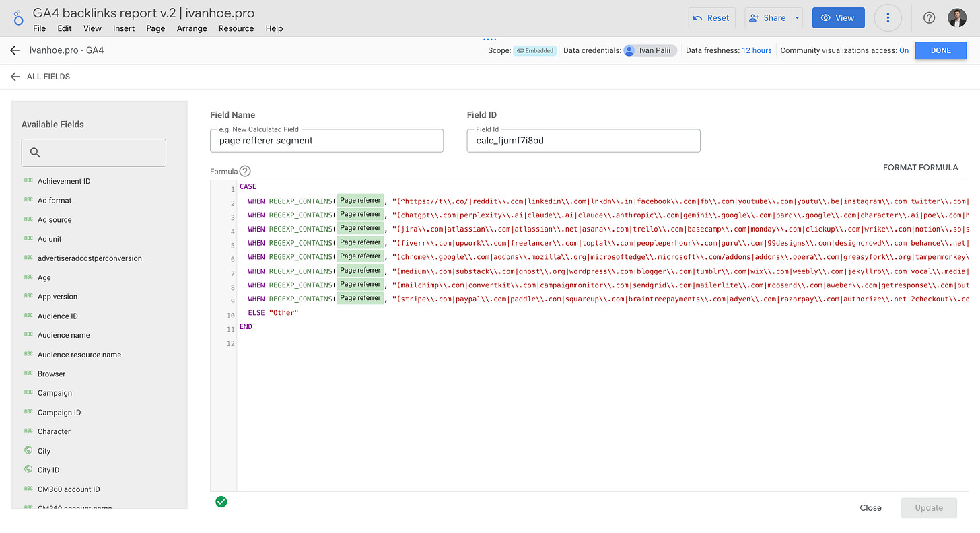Click the Ivan Palii credentials avatar chip

pyautogui.click(x=650, y=50)
